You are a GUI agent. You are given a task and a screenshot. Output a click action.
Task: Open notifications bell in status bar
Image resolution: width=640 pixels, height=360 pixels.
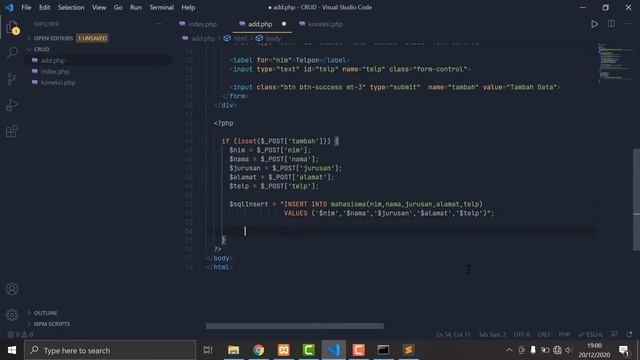coord(629,334)
